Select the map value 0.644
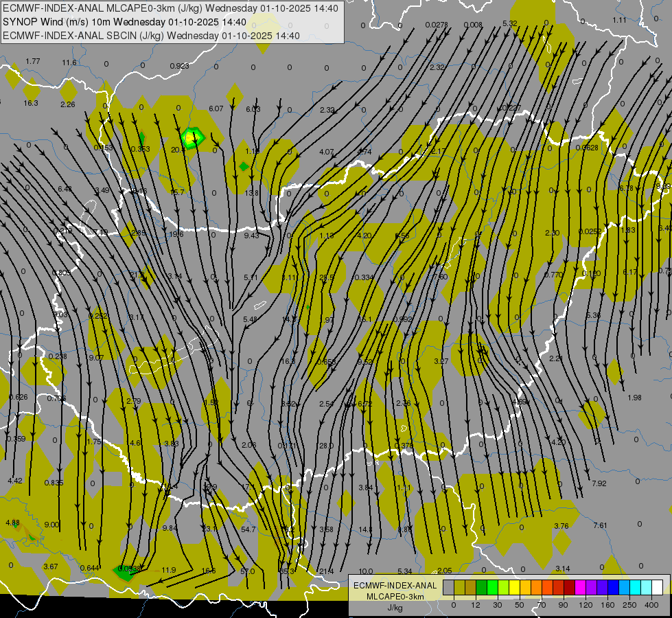Image resolution: width=672 pixels, height=618 pixels. 90,568
